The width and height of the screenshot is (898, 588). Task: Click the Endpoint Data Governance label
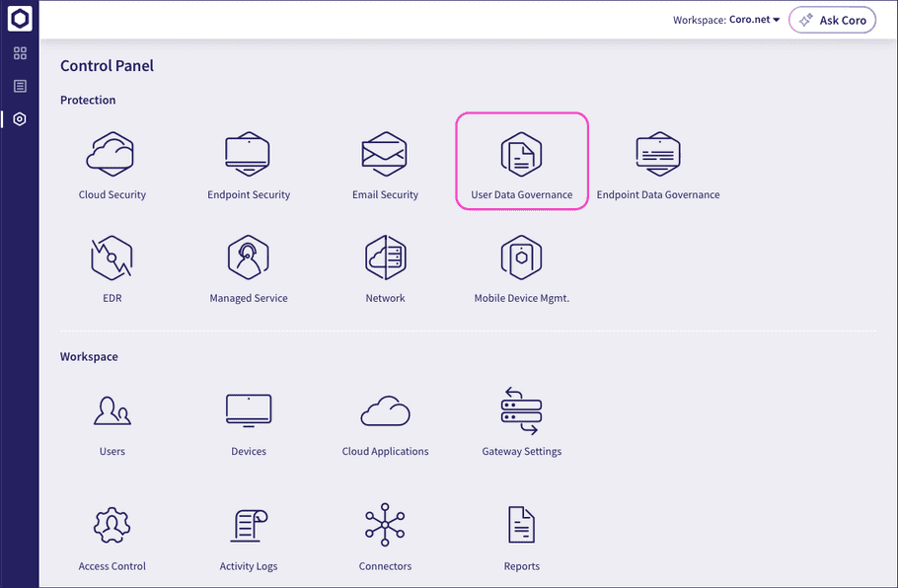(x=658, y=194)
